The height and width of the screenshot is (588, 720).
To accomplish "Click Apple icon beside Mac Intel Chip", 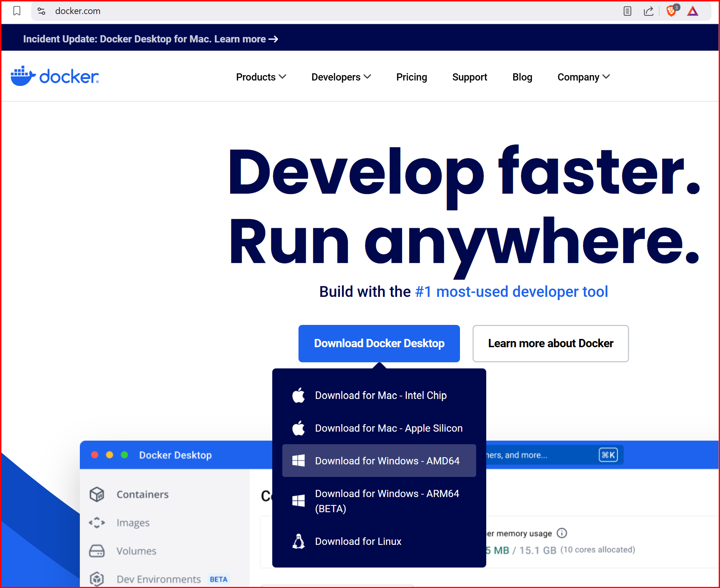I will tap(299, 395).
